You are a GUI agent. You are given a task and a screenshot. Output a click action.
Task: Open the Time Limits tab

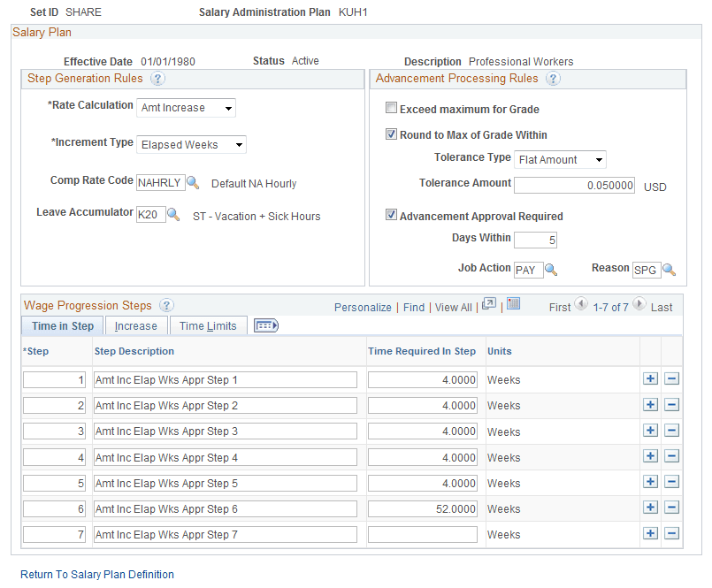[208, 325]
